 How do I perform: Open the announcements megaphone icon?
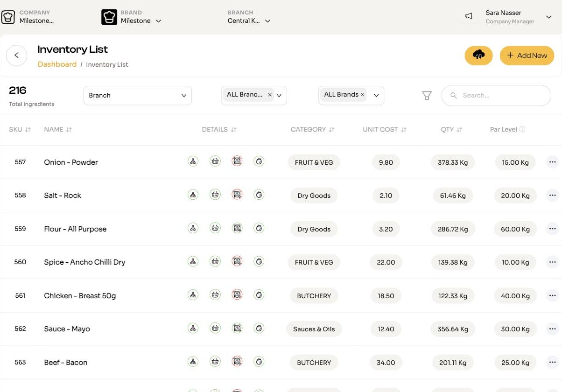(469, 16)
